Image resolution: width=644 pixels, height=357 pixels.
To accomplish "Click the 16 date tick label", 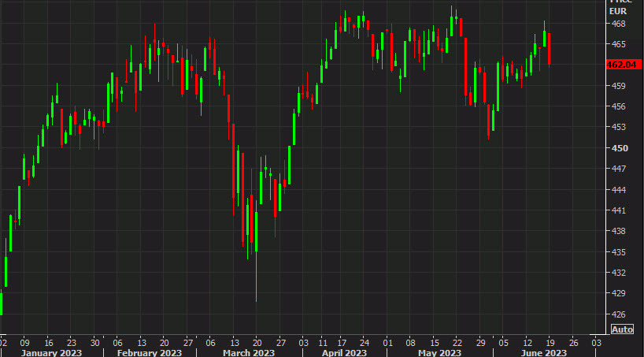I will tap(47, 343).
